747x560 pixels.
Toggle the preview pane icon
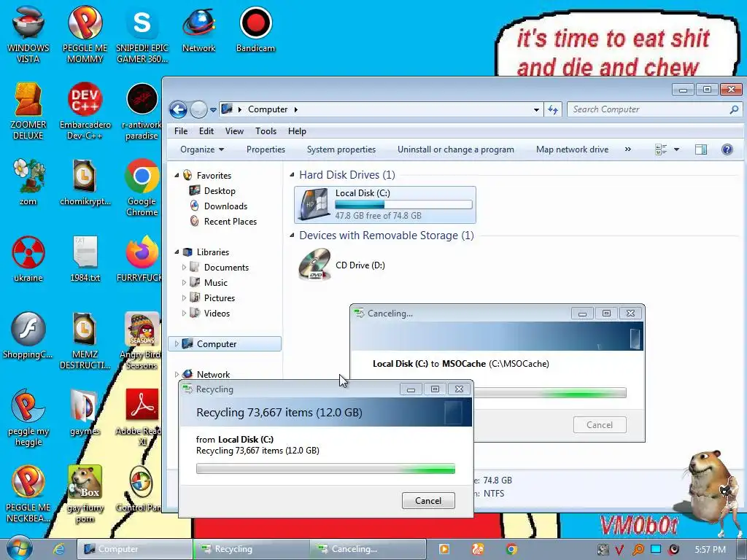click(701, 149)
